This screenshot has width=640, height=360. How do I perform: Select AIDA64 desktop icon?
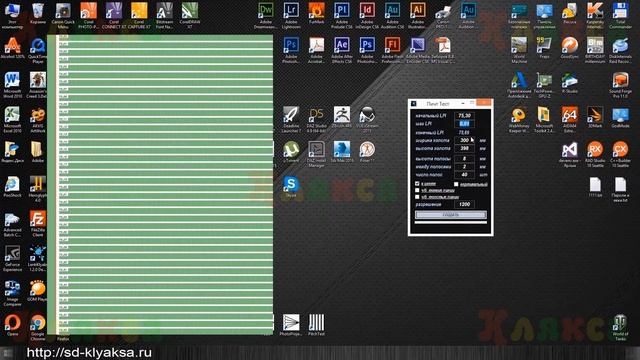(570, 120)
